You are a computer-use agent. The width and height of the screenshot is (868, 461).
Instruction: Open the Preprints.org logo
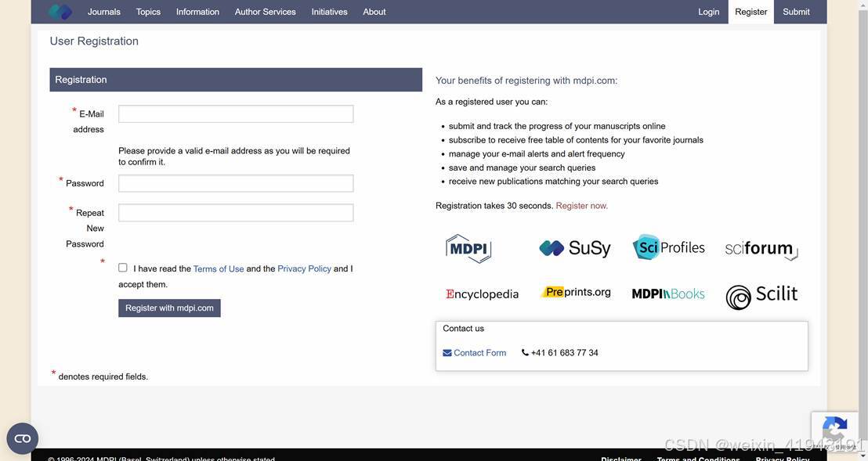coord(576,292)
